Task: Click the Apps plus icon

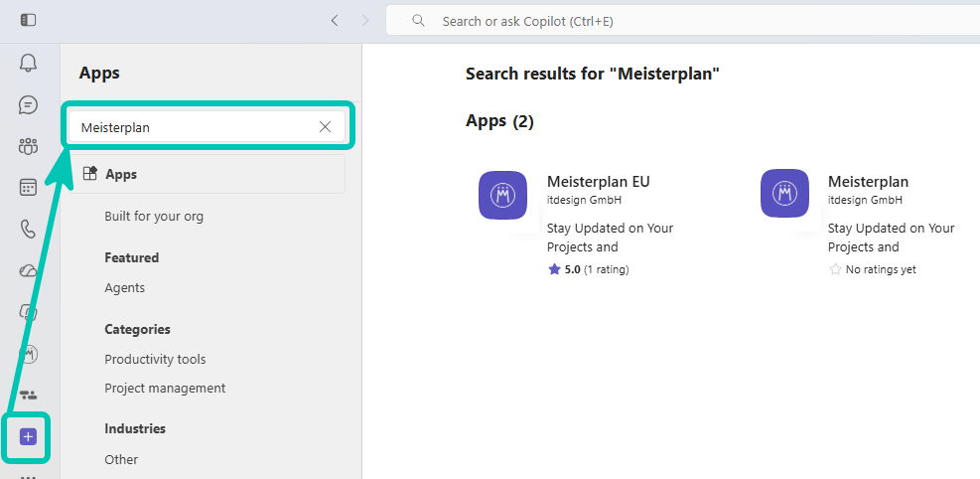Action: (x=28, y=436)
